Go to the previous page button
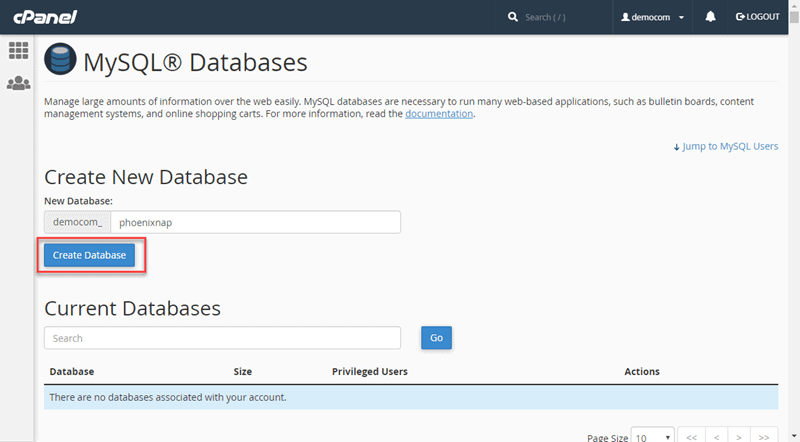The image size is (800, 442). [717, 437]
